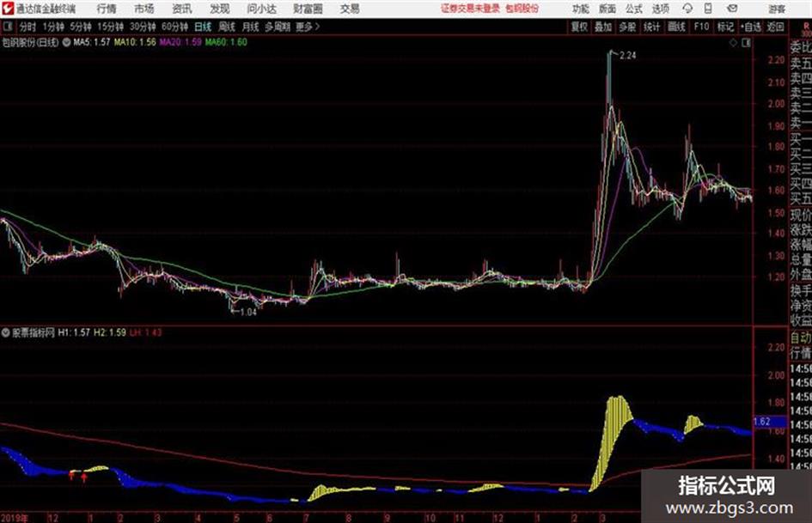Open the 行情 menu
The width and height of the screenshot is (812, 523).
[107, 9]
